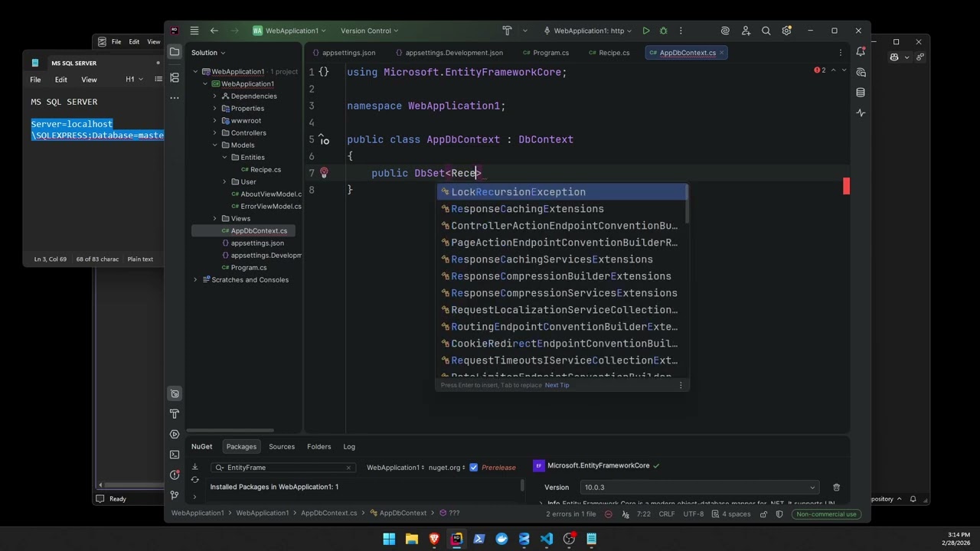Click the completion popup scrollbar

click(x=688, y=205)
